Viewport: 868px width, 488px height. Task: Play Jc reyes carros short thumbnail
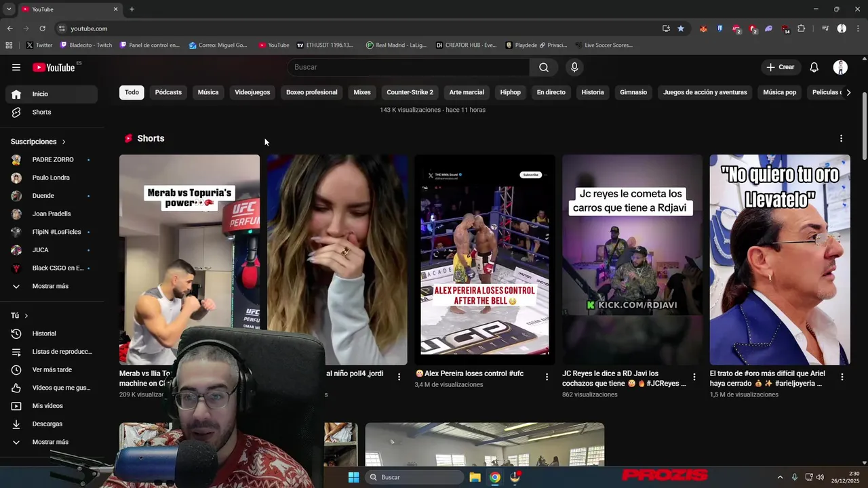pyautogui.click(x=632, y=260)
